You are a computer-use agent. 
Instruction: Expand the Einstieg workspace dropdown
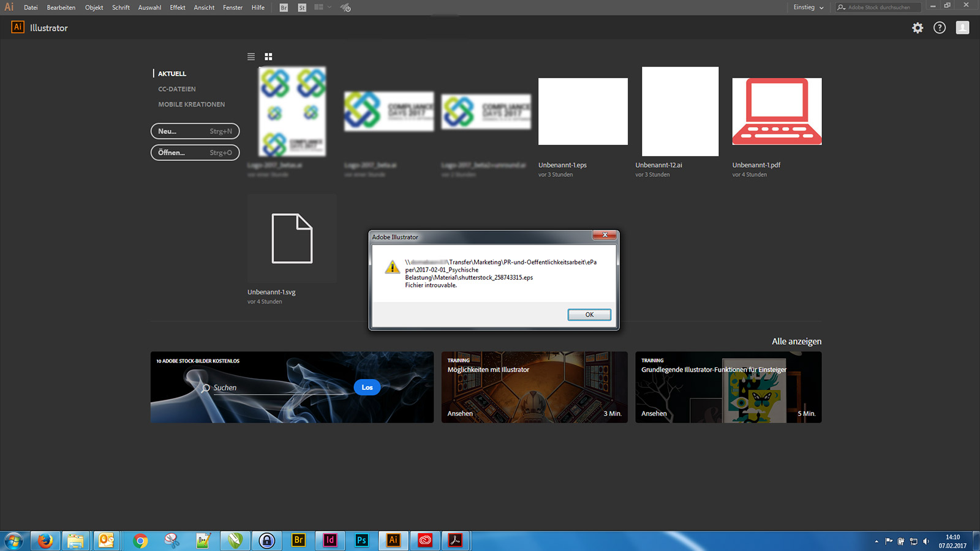(809, 7)
